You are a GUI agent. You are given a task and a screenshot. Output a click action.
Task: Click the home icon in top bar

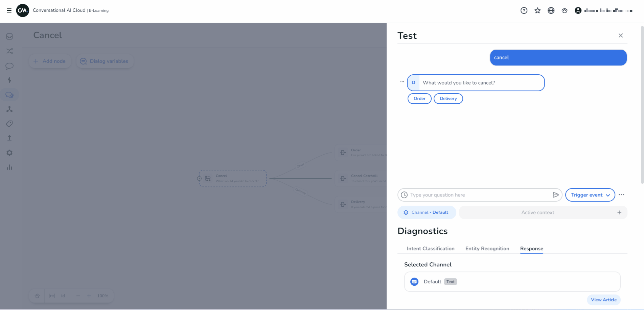pyautogui.click(x=565, y=10)
